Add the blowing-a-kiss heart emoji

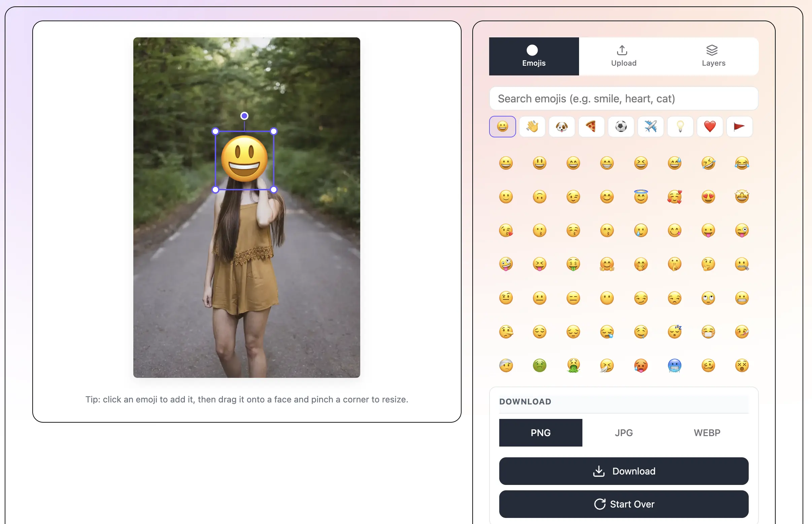(506, 230)
